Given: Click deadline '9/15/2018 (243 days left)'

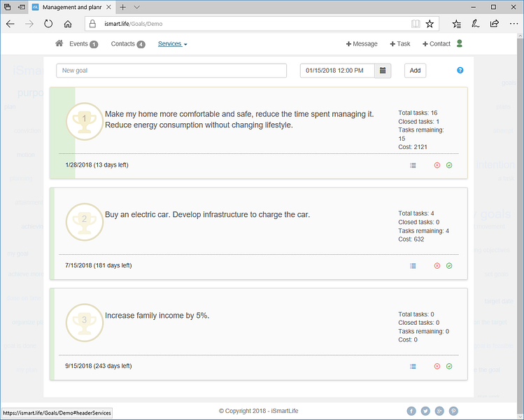Looking at the screenshot, I should click(99, 366).
